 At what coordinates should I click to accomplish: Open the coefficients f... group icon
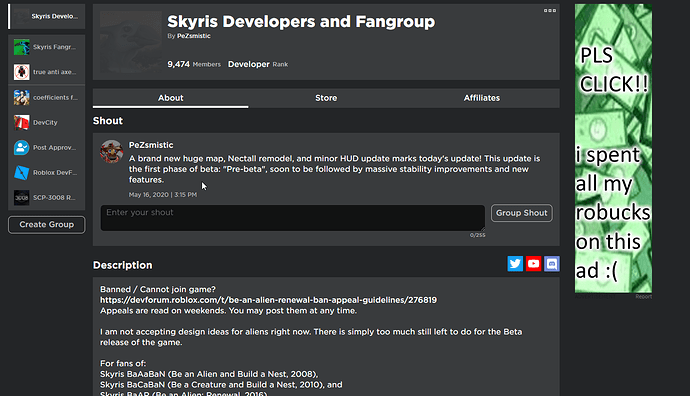21,97
